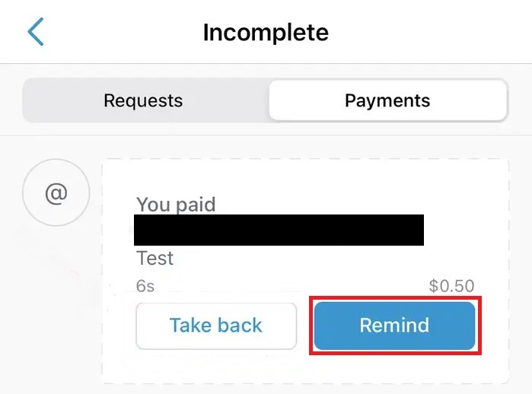Viewport: 532px width, 394px height.
Task: Open the dashed-border payment card
Action: click(305, 272)
